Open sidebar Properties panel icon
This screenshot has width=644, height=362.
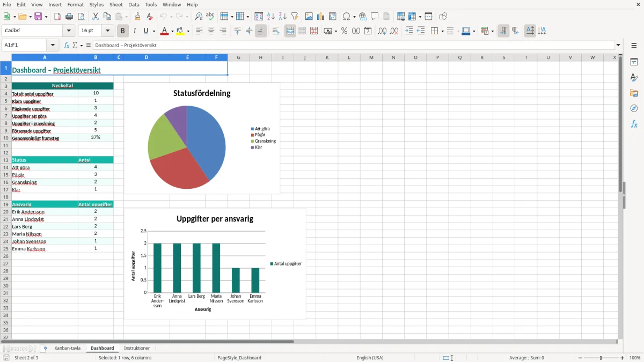[634, 62]
